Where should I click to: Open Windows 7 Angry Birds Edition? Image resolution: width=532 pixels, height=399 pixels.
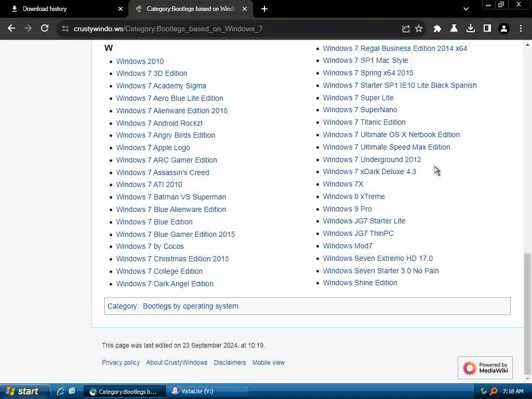point(165,136)
